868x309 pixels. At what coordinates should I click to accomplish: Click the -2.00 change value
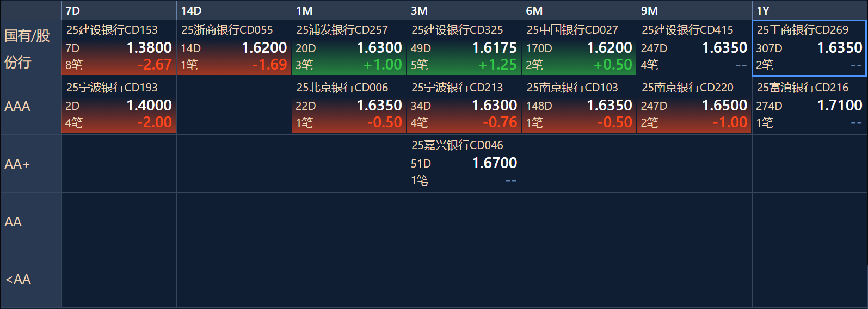pyautogui.click(x=155, y=122)
